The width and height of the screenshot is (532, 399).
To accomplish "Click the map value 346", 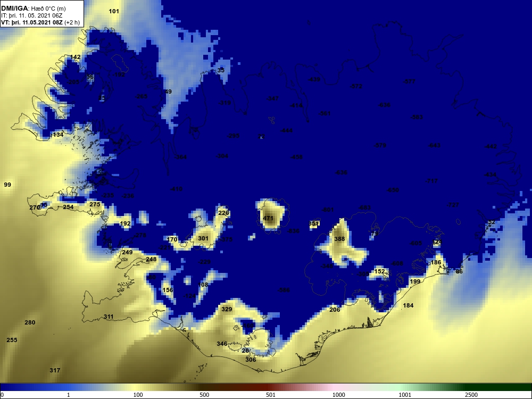I will click(x=222, y=344).
